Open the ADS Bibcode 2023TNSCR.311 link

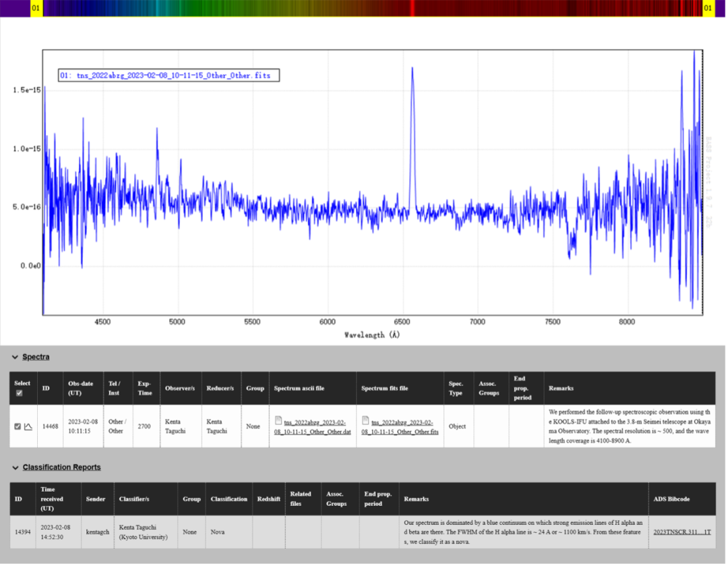click(x=681, y=532)
